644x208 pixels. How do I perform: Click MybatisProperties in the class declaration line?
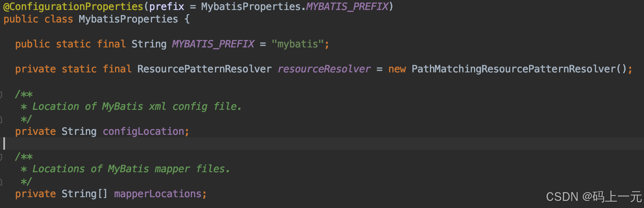click(x=128, y=19)
